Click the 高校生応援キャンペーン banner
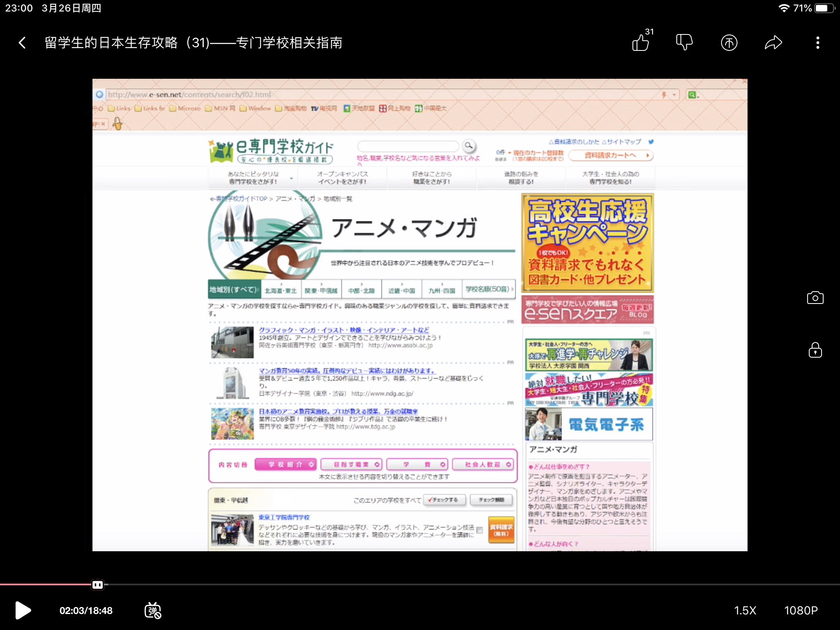This screenshot has height=630, width=840. (x=587, y=243)
